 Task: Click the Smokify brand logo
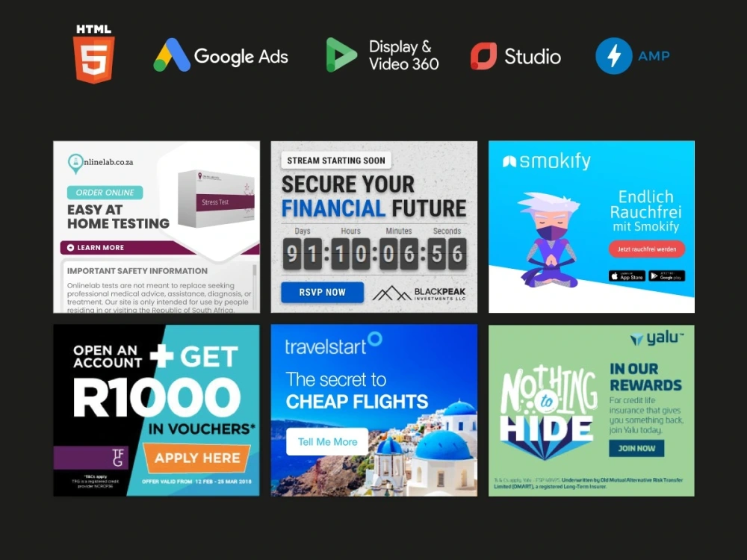coord(545,160)
